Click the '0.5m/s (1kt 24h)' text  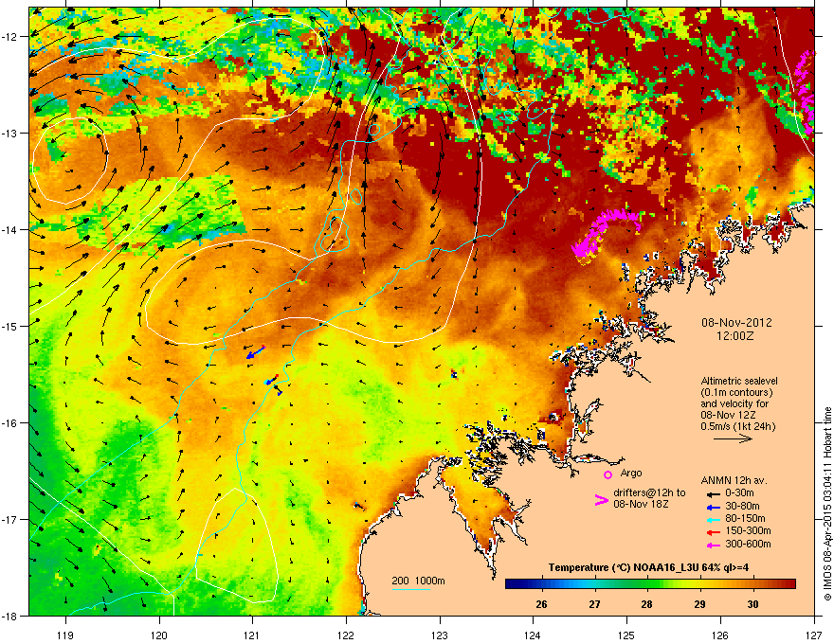(737, 426)
